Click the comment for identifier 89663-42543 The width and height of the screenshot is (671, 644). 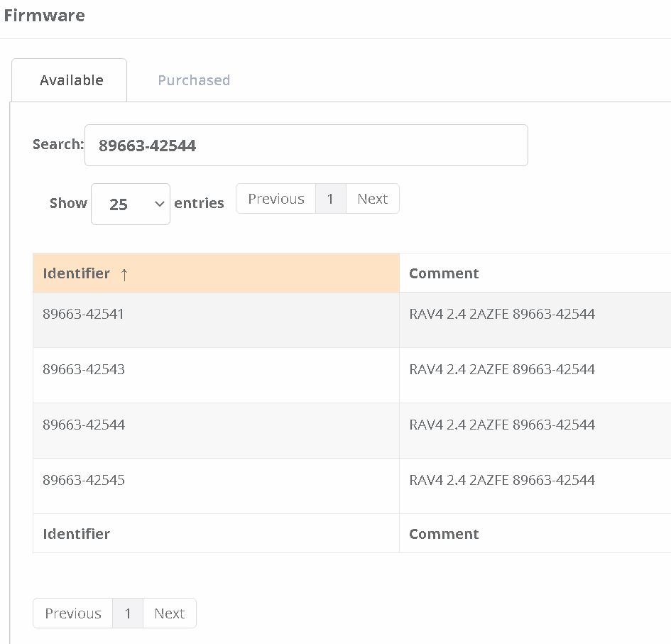coord(502,369)
